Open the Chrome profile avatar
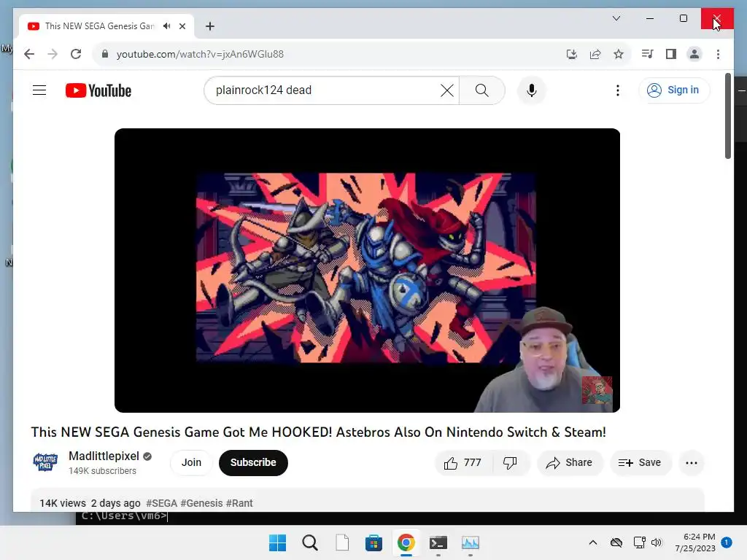The height and width of the screenshot is (560, 747). 694,54
